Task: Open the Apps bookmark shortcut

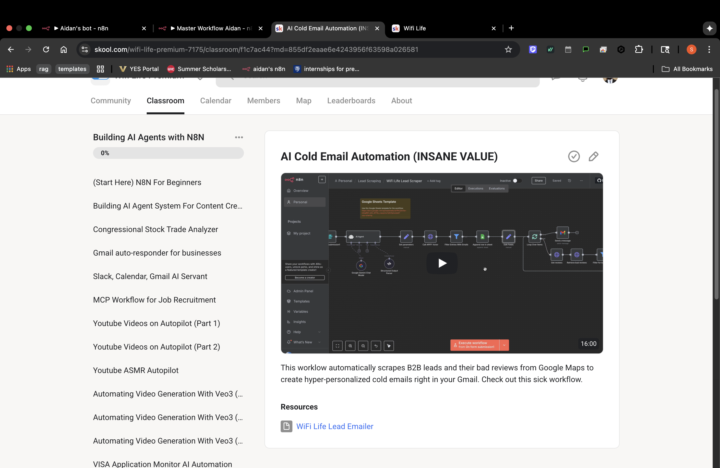Action: [x=18, y=69]
